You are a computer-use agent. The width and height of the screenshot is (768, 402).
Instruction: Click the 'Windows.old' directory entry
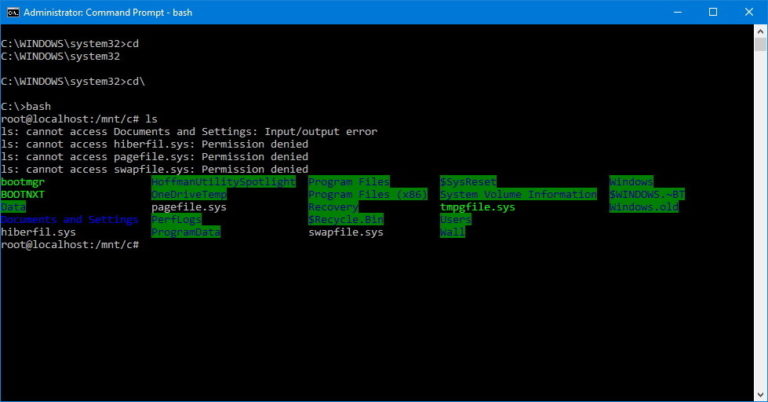click(x=644, y=207)
